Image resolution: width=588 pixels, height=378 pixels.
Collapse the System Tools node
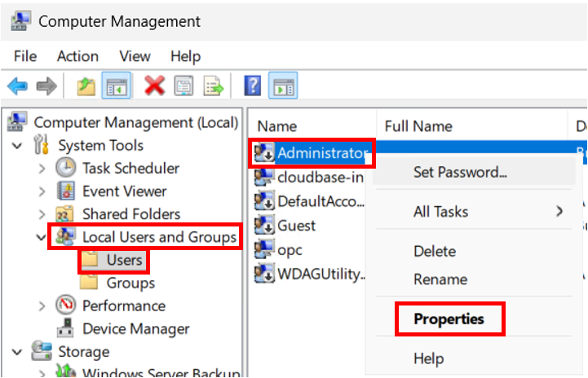pyautogui.click(x=18, y=146)
